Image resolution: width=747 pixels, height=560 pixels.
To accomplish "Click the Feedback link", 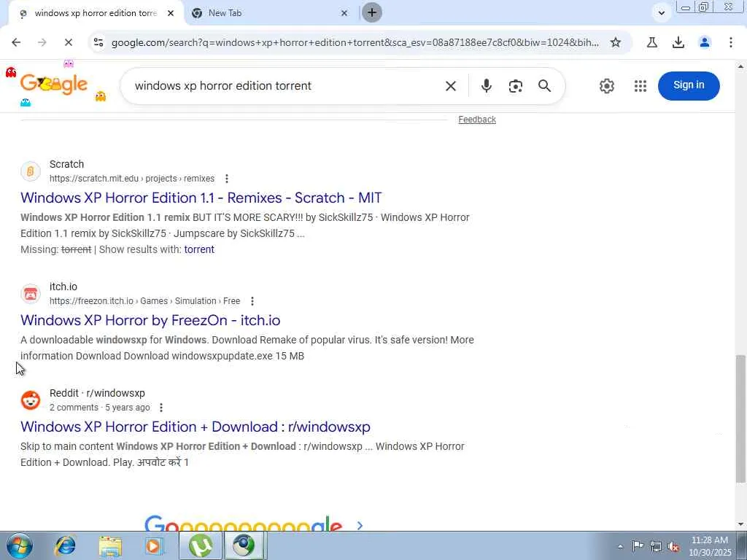I will [x=477, y=120].
